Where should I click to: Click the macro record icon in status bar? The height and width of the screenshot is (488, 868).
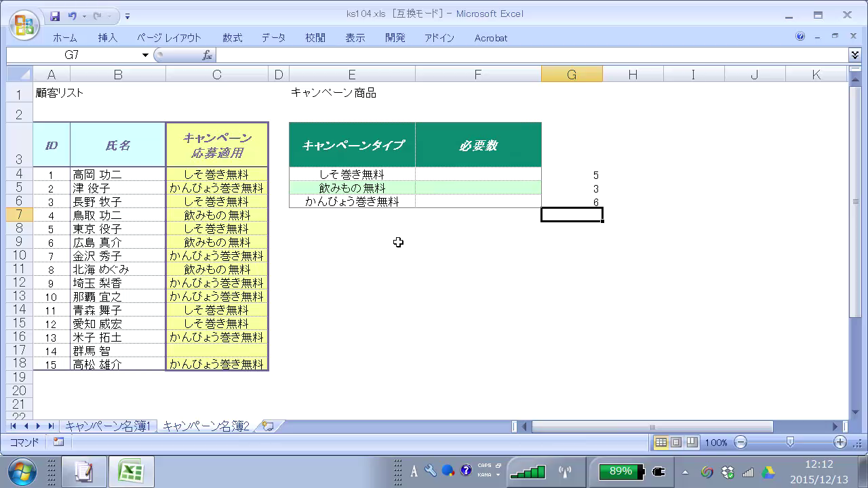(58, 442)
